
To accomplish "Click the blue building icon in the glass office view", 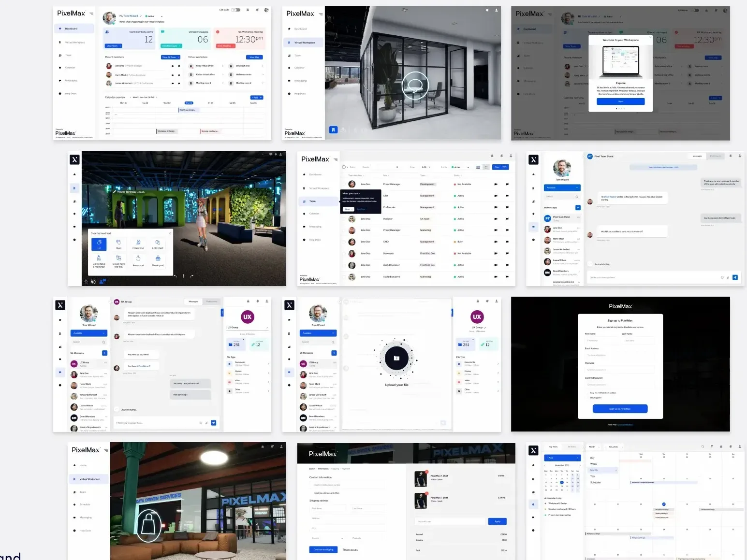I will point(333,129).
